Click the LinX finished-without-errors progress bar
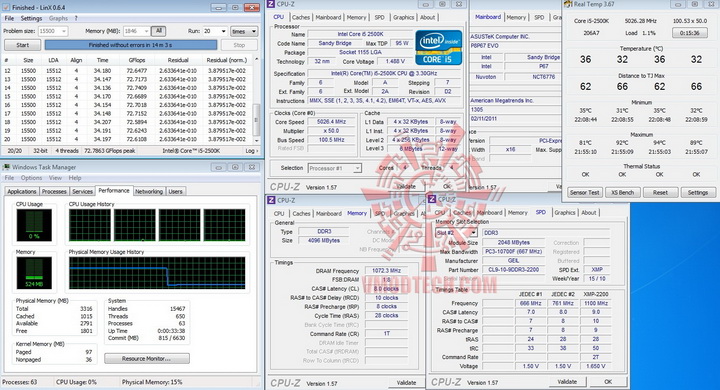720x390 pixels. (131, 45)
